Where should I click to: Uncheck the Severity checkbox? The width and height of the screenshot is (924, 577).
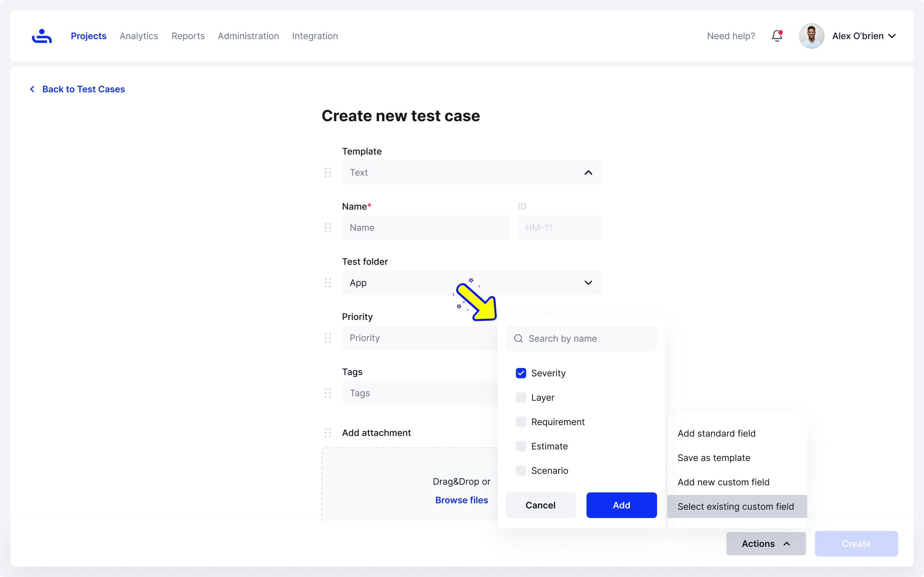[x=521, y=373]
